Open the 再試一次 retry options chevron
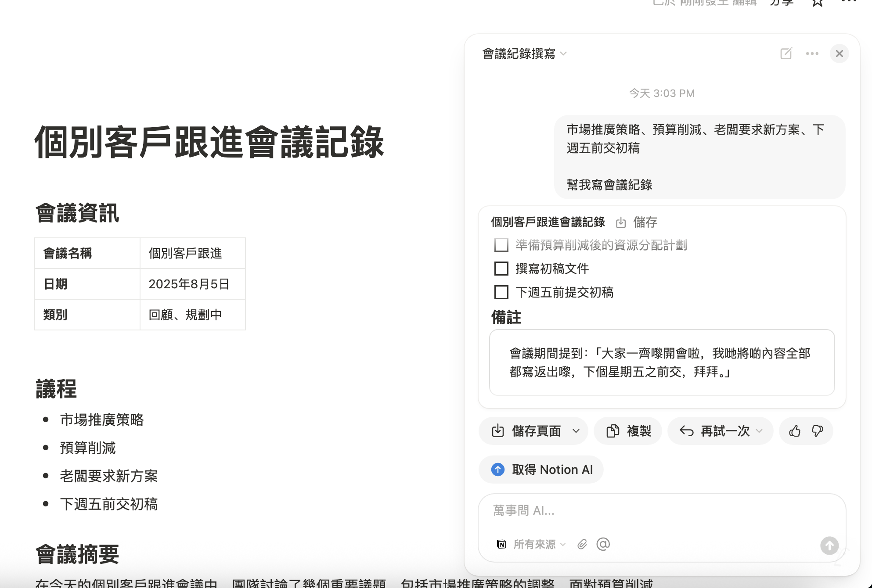Image resolution: width=872 pixels, height=588 pixels. [x=759, y=431]
